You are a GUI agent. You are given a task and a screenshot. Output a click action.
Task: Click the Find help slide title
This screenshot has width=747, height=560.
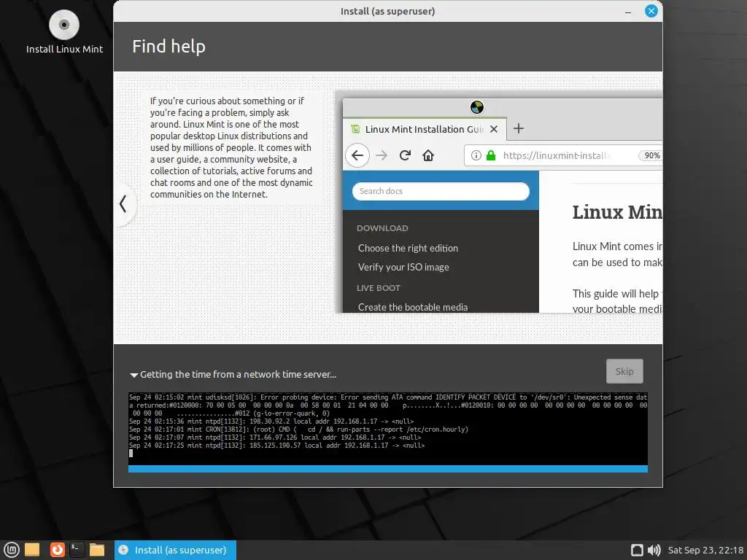pos(169,47)
